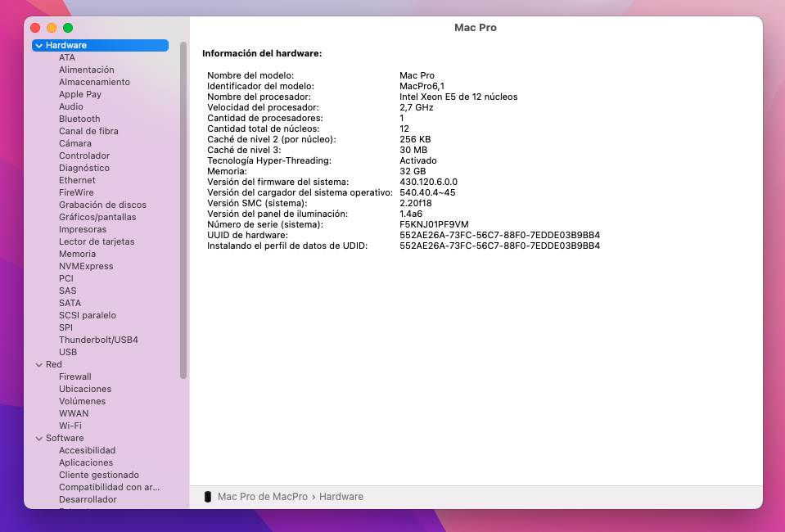The width and height of the screenshot is (785, 532).
Task: Select Alimentación in the sidebar
Action: point(87,70)
